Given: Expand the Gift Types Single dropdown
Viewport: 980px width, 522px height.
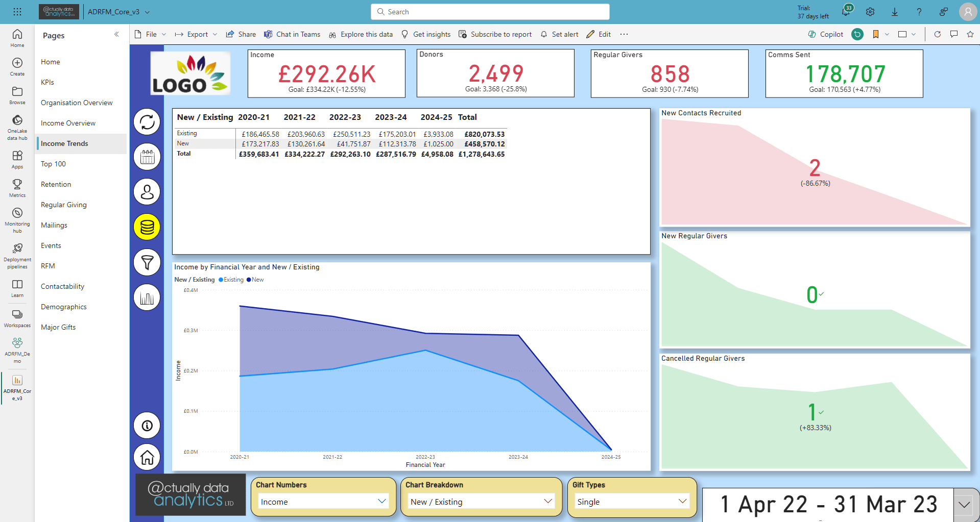Looking at the screenshot, I should 632,502.
